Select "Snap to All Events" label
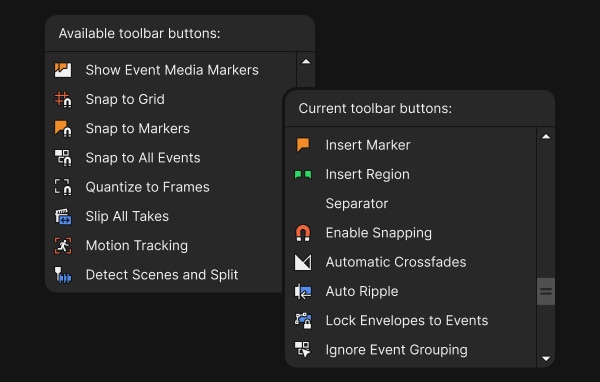The width and height of the screenshot is (600, 382). [143, 158]
